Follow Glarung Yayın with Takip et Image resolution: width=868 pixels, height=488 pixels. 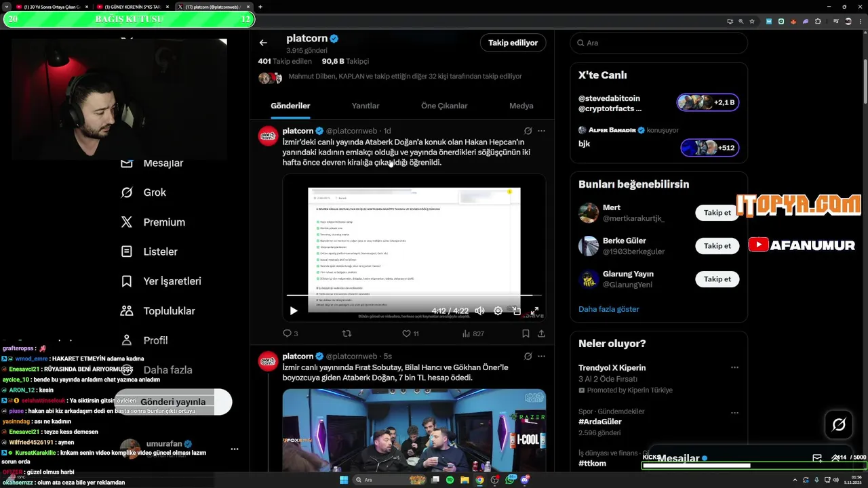(x=717, y=279)
